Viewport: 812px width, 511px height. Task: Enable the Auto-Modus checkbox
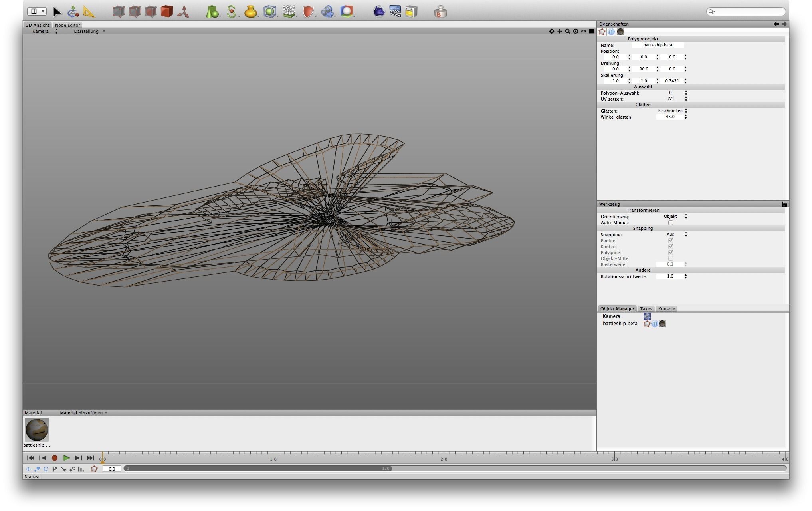671,223
